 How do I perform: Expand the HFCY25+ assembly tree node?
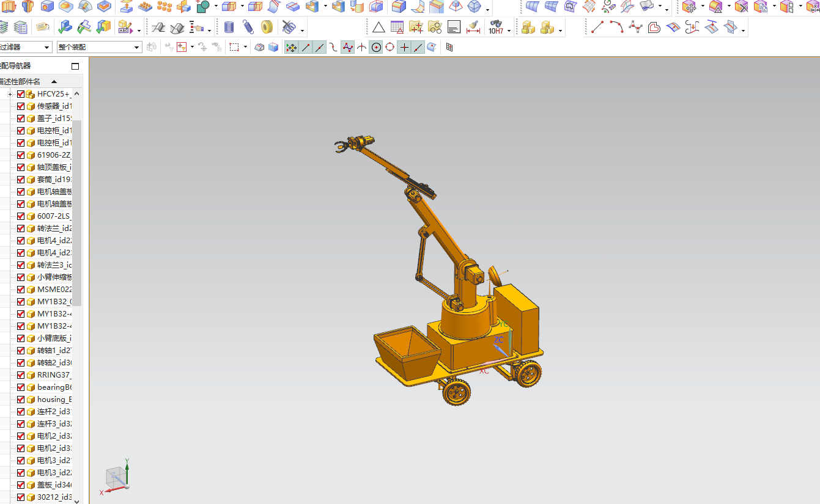[x=10, y=94]
